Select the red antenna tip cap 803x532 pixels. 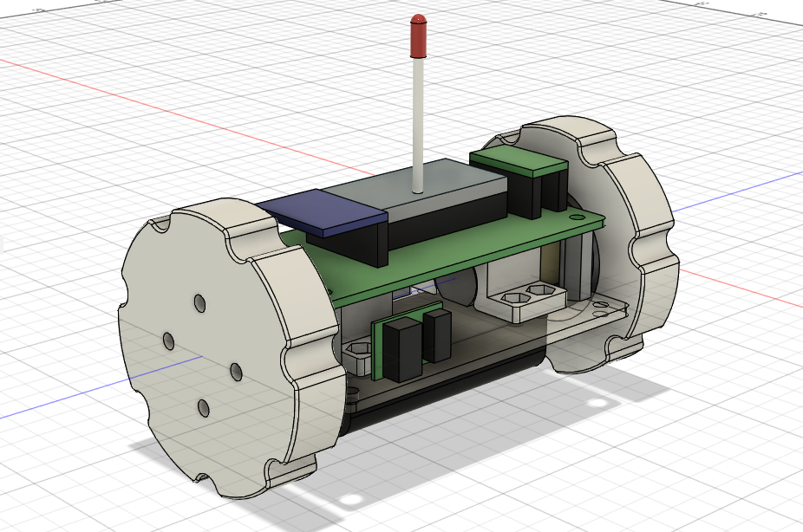(x=418, y=36)
